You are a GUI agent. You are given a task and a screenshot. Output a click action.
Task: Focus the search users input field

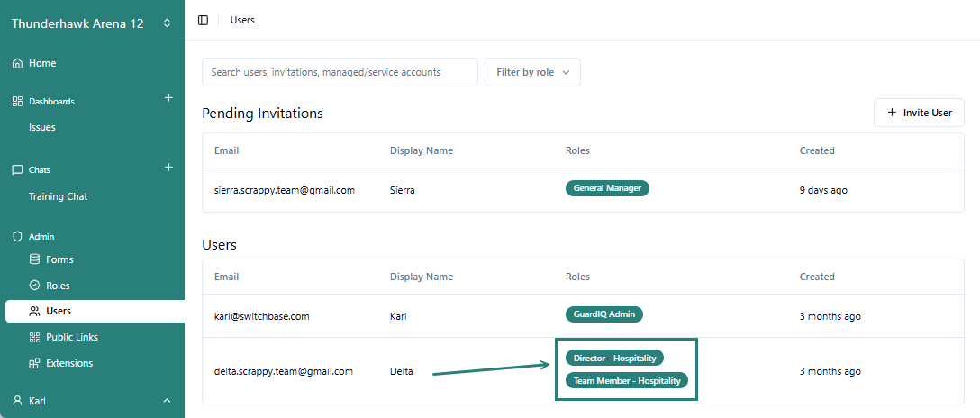click(x=340, y=72)
